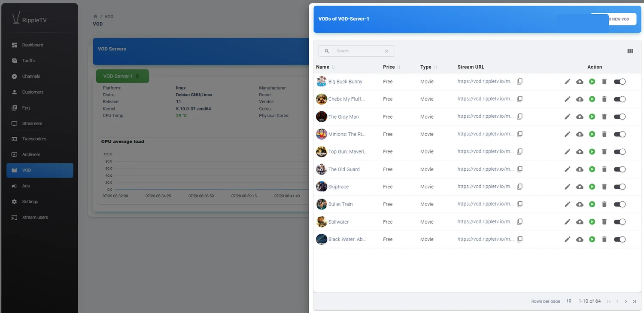Play the Big Buck Bunny stream
The image size is (644, 313).
pos(592,82)
